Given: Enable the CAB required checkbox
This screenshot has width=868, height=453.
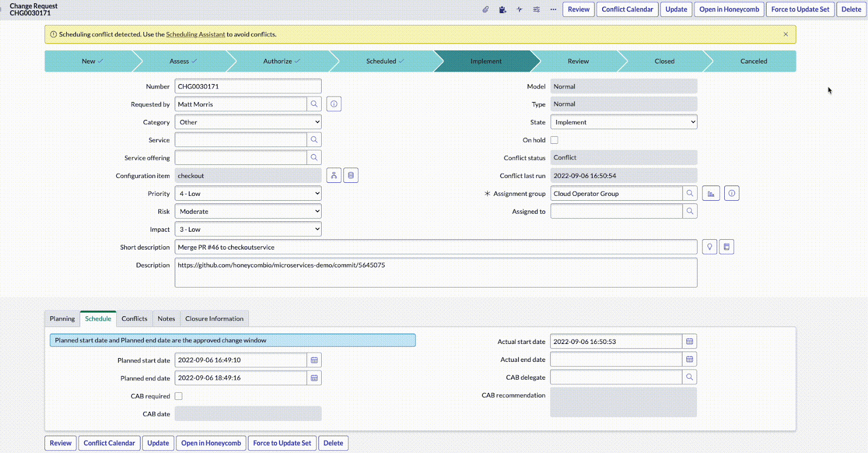Looking at the screenshot, I should [178, 396].
